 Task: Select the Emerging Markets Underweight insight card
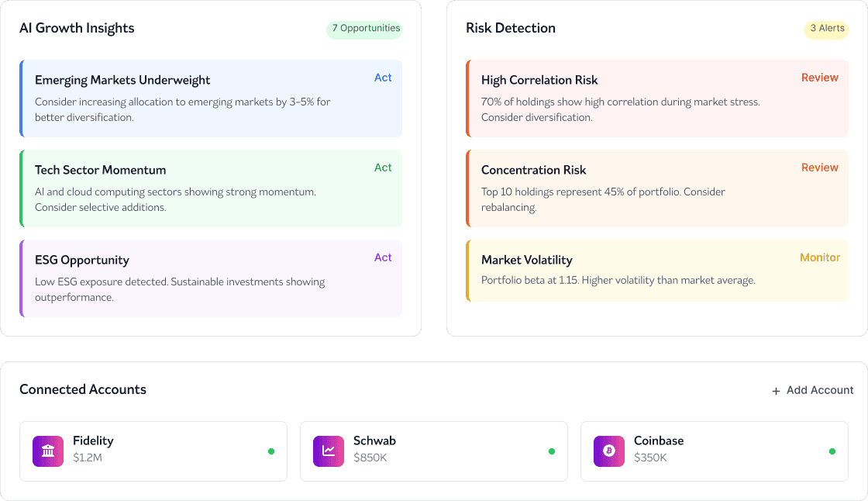pyautogui.click(x=209, y=98)
